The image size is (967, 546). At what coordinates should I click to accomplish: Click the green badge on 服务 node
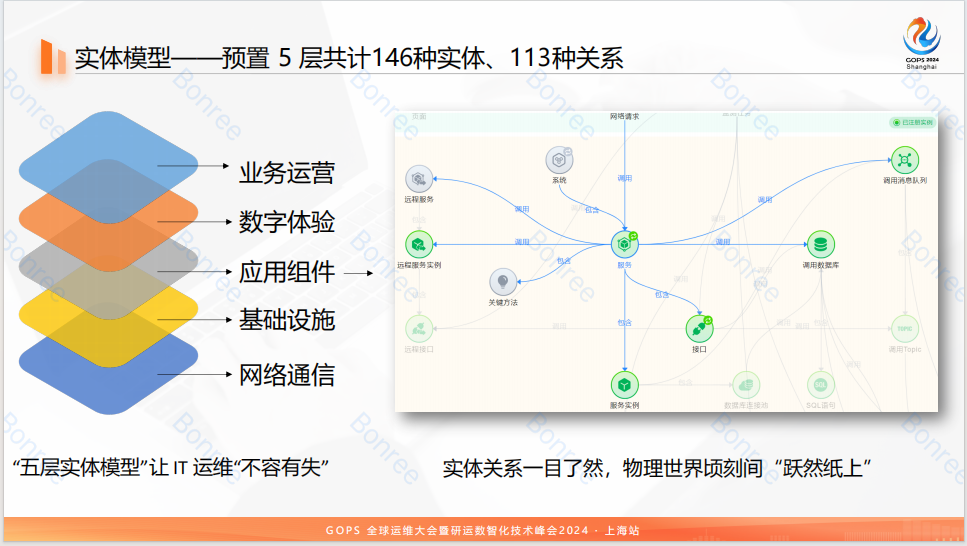coord(633,236)
